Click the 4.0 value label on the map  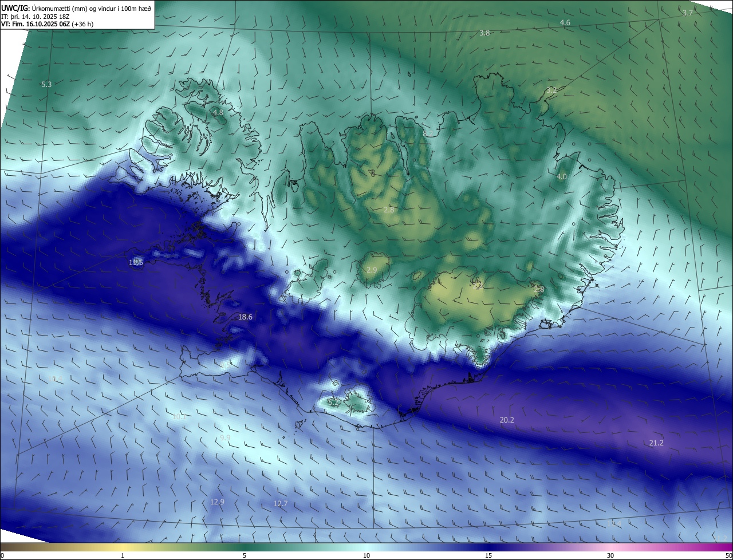(x=562, y=177)
